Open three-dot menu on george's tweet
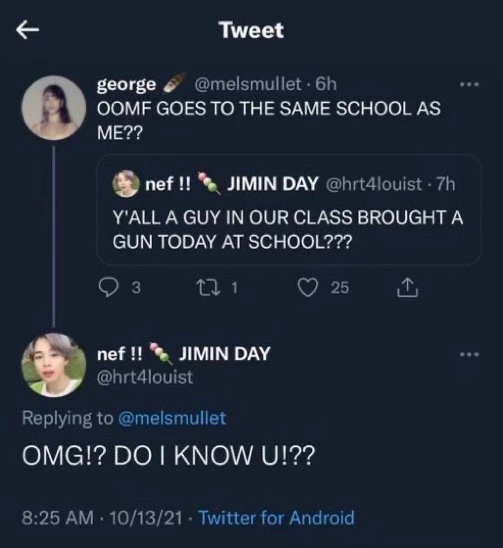The image size is (503, 548). pos(469,84)
